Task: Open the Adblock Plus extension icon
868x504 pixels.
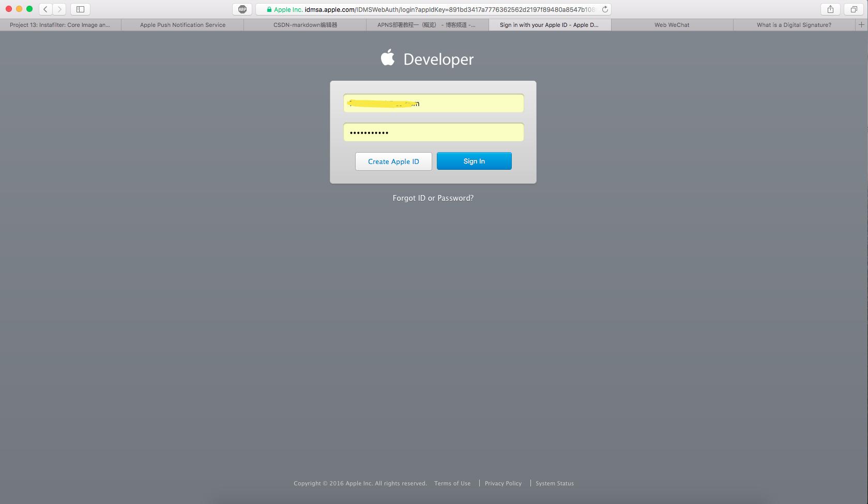Action: (242, 9)
